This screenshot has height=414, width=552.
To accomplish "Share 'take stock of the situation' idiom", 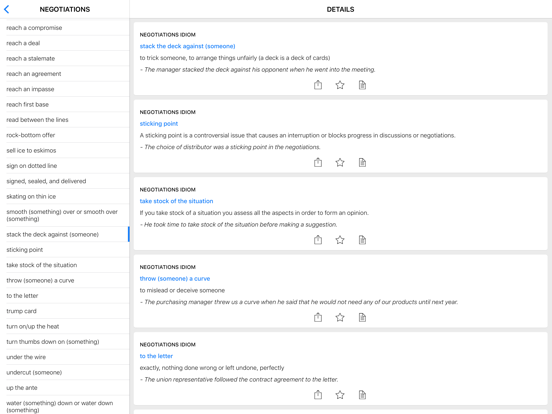I will click(318, 240).
